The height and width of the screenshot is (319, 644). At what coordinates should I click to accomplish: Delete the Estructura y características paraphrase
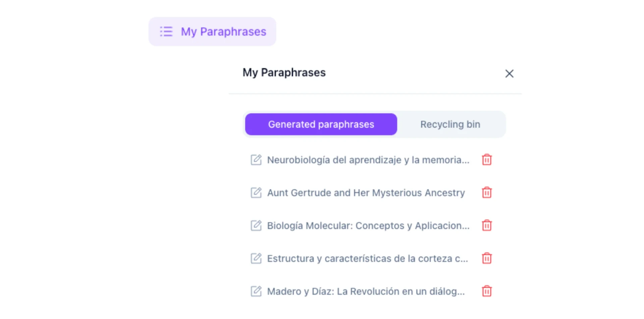point(487,258)
